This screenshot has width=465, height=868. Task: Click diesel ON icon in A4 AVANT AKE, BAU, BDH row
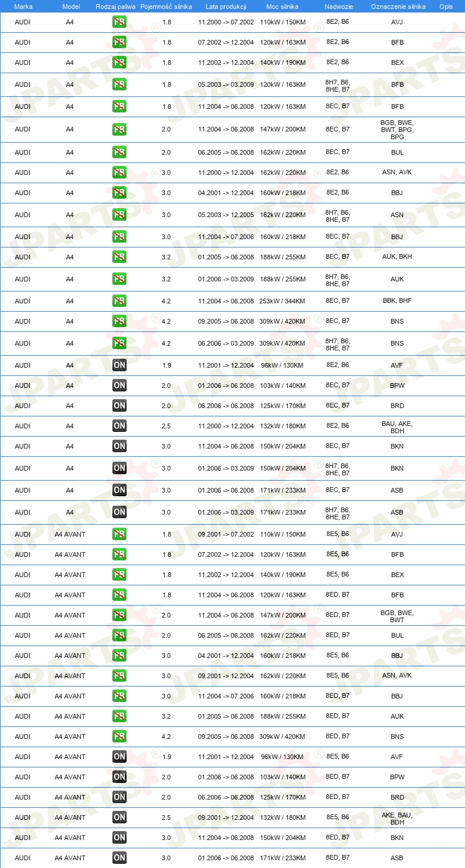coord(120,817)
